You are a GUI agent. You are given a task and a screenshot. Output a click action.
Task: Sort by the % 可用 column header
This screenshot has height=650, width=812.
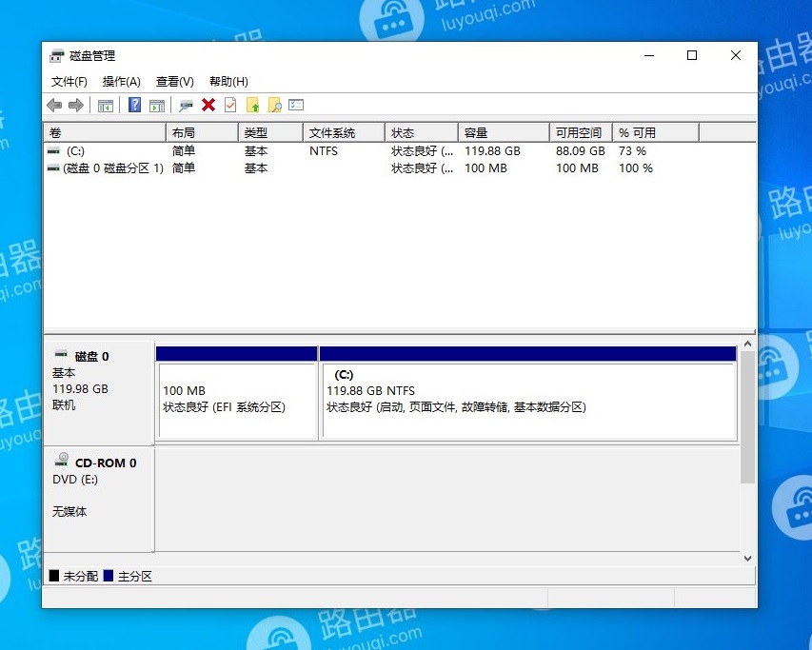pos(656,133)
